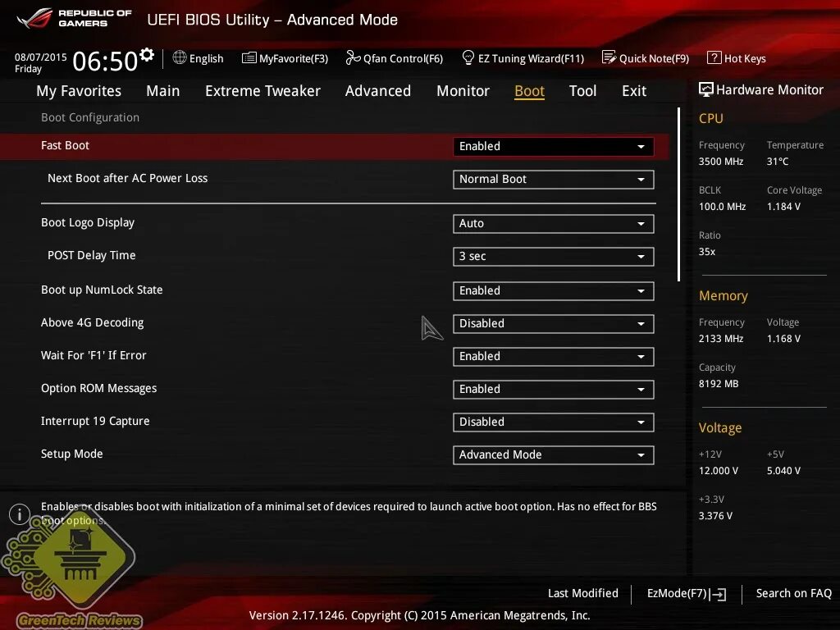
Task: Switch to the Monitor tab
Action: tap(463, 91)
